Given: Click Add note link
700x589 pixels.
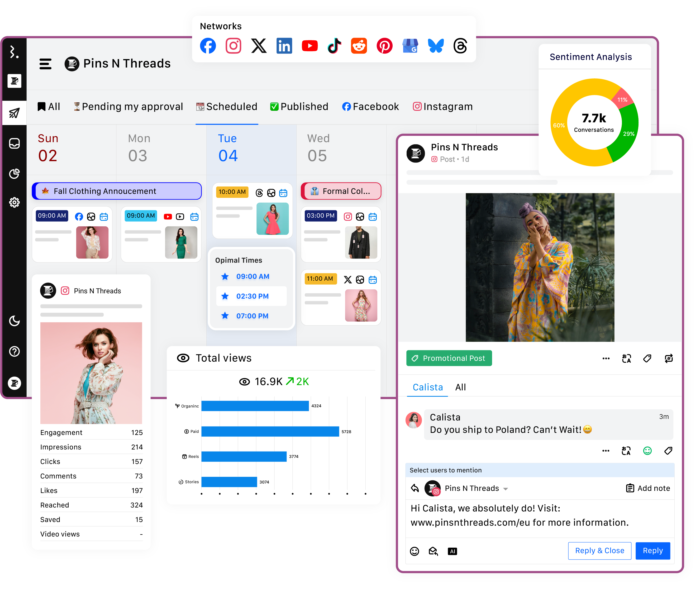Looking at the screenshot, I should tap(648, 489).
